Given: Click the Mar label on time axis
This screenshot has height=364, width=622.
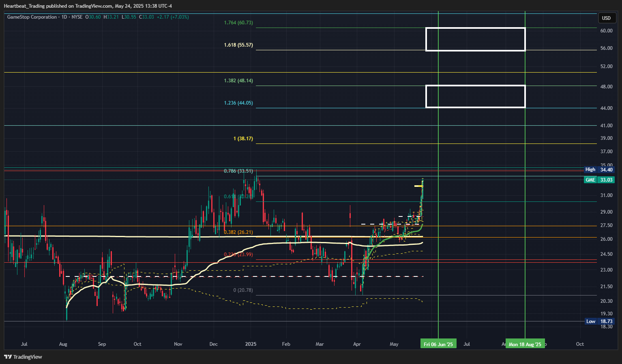Looking at the screenshot, I should coord(320,344).
